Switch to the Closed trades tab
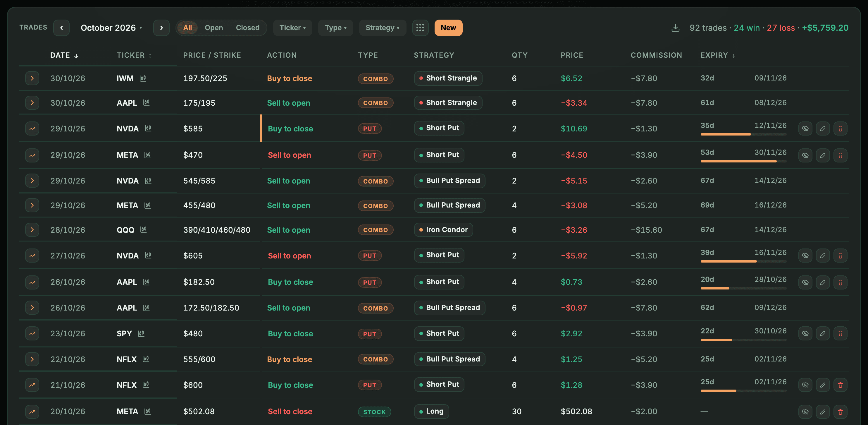Screen dimensions: 868x425 (x=247, y=28)
